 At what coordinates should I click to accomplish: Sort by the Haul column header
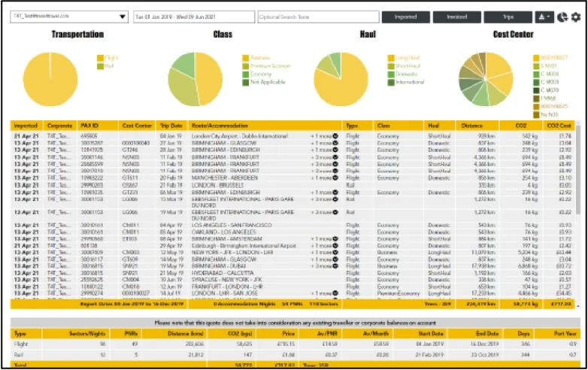coord(439,126)
